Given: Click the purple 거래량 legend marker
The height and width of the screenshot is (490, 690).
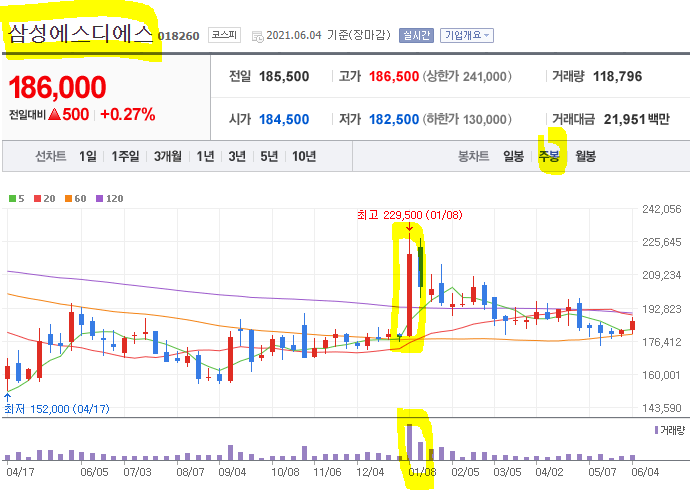Looking at the screenshot, I should [x=657, y=430].
